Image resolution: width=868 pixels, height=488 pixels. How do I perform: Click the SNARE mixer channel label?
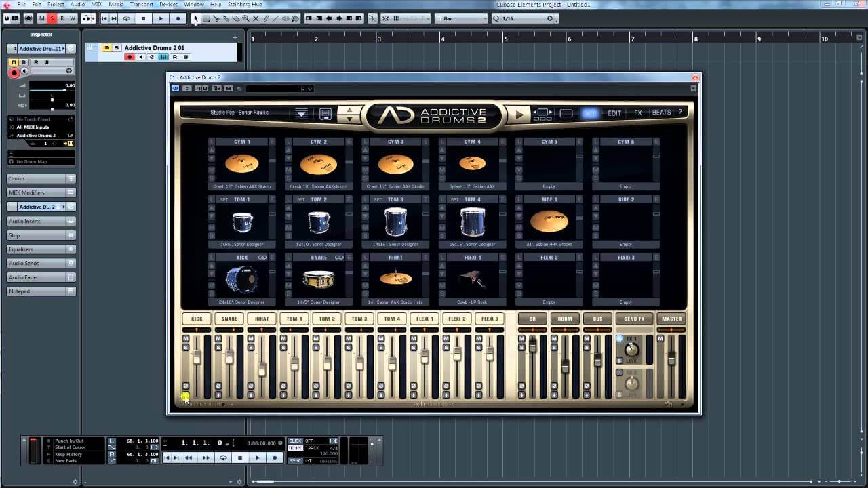point(229,319)
